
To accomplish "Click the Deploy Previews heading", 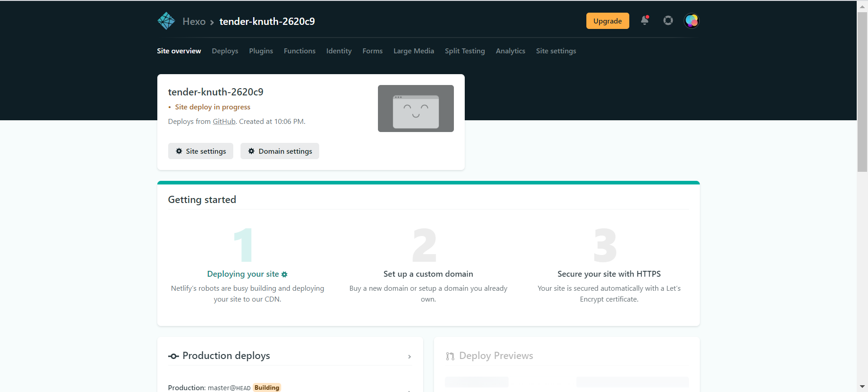I will tap(496, 356).
